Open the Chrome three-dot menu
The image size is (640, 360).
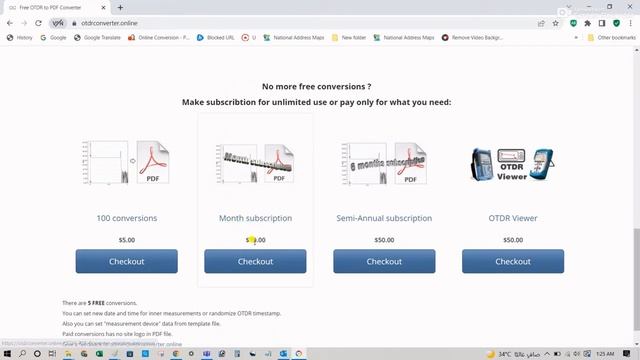click(x=630, y=23)
